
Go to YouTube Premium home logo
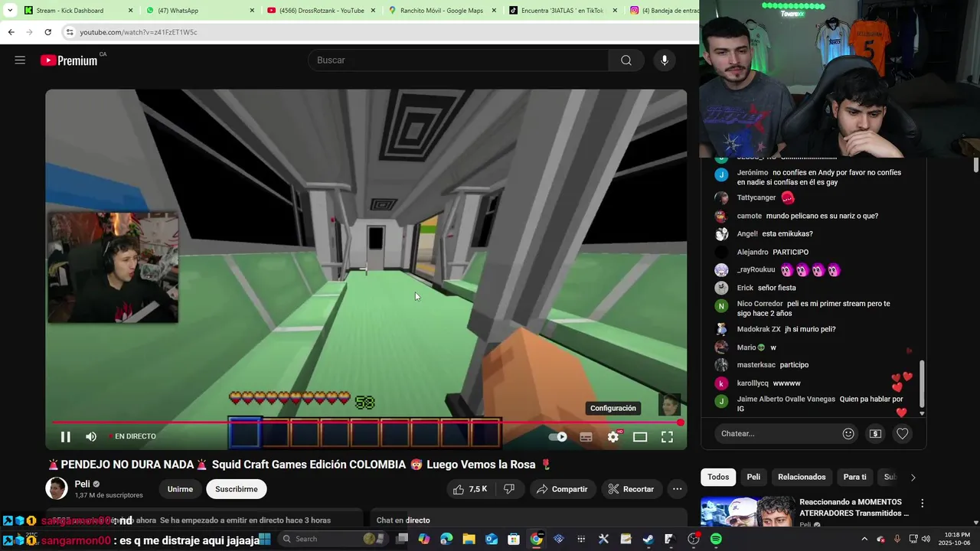click(x=69, y=60)
